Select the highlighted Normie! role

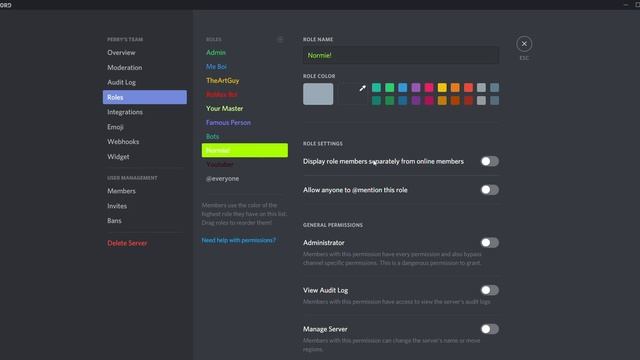click(244, 150)
